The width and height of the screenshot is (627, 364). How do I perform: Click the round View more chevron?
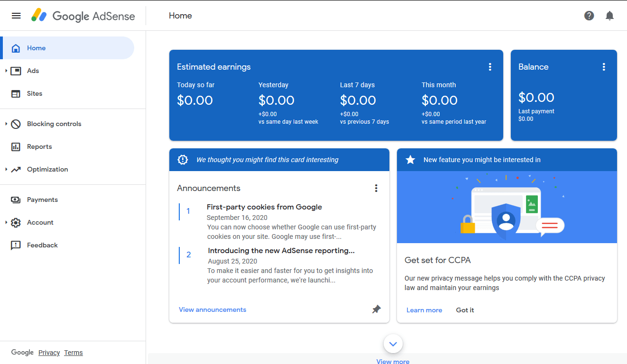pos(393,344)
